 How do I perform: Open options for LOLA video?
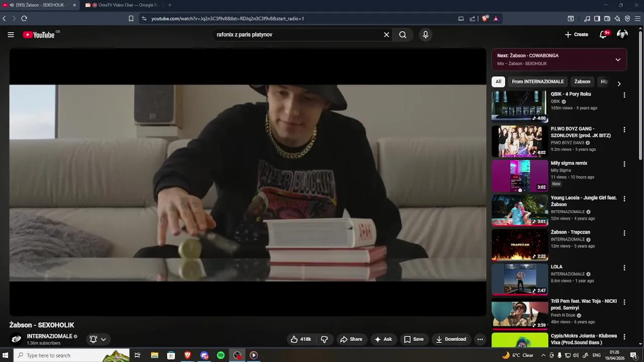(624, 268)
